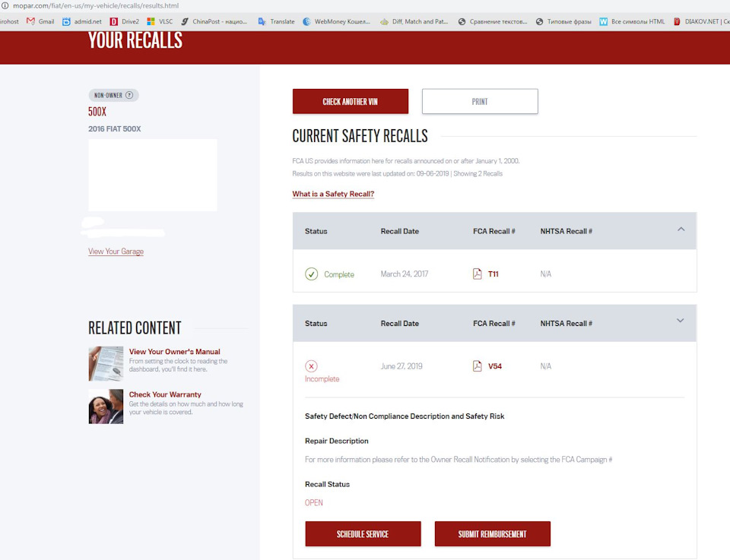The image size is (730, 560).
Task: Collapse the T11 recall section chevron
Action: [x=681, y=229]
